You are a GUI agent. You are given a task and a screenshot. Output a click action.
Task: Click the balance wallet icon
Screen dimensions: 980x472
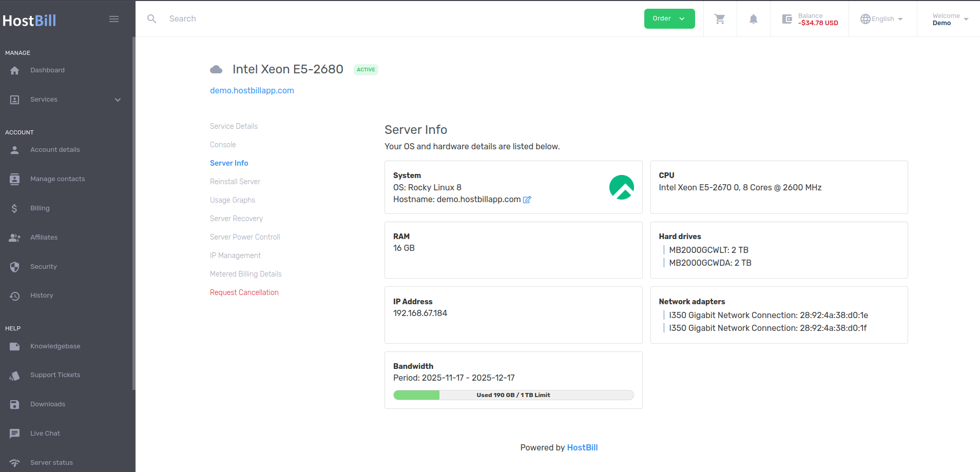(786, 19)
